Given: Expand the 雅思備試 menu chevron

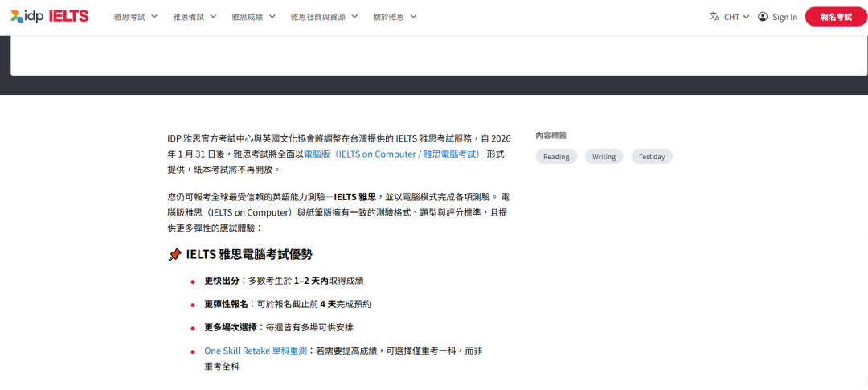Looking at the screenshot, I should (x=213, y=17).
